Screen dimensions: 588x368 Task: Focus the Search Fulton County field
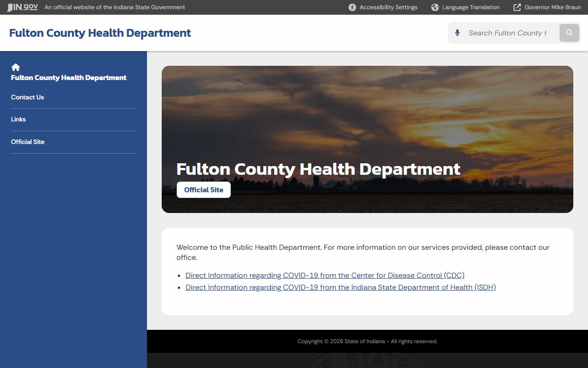tap(507, 33)
